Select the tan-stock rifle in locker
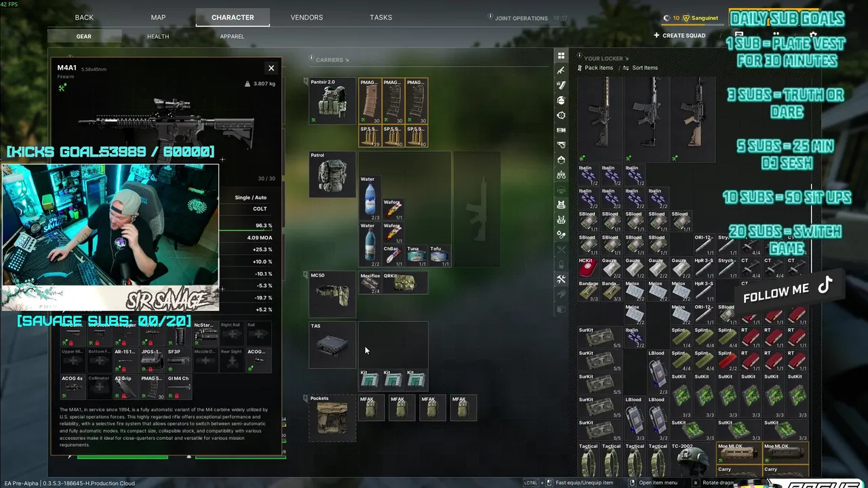Image resolution: width=868 pixels, height=488 pixels. pos(692,119)
